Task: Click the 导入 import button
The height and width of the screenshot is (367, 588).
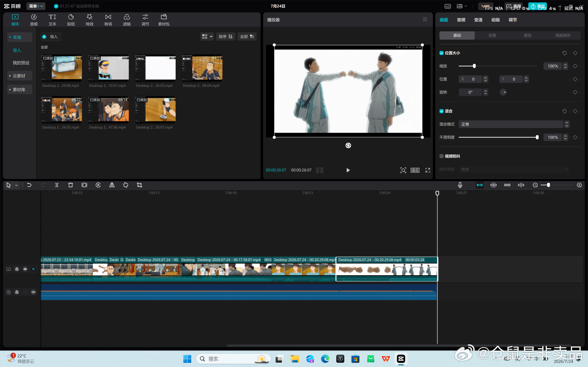Action: (x=51, y=37)
